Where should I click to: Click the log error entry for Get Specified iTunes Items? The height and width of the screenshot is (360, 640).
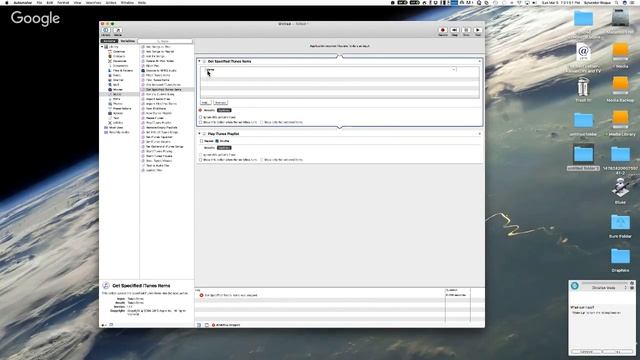[231, 295]
